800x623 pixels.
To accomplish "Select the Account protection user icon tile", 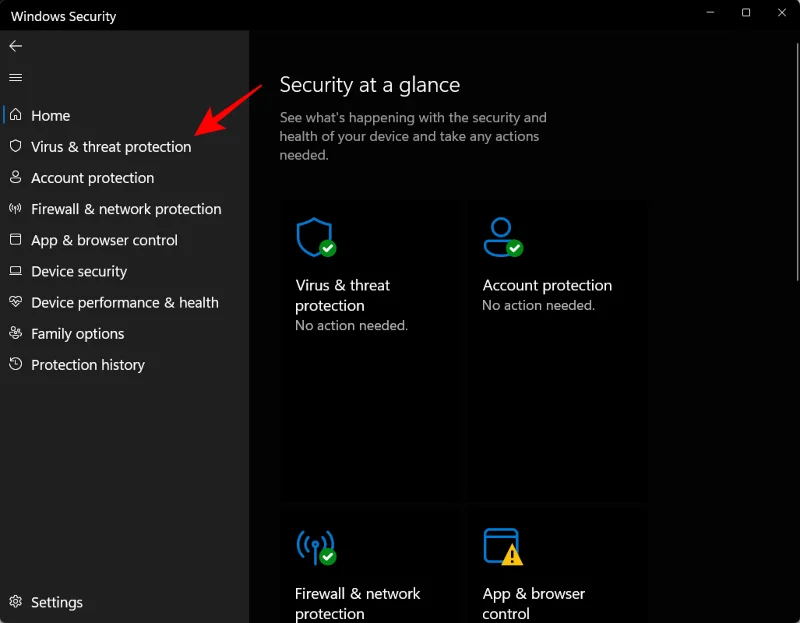I will [506, 238].
